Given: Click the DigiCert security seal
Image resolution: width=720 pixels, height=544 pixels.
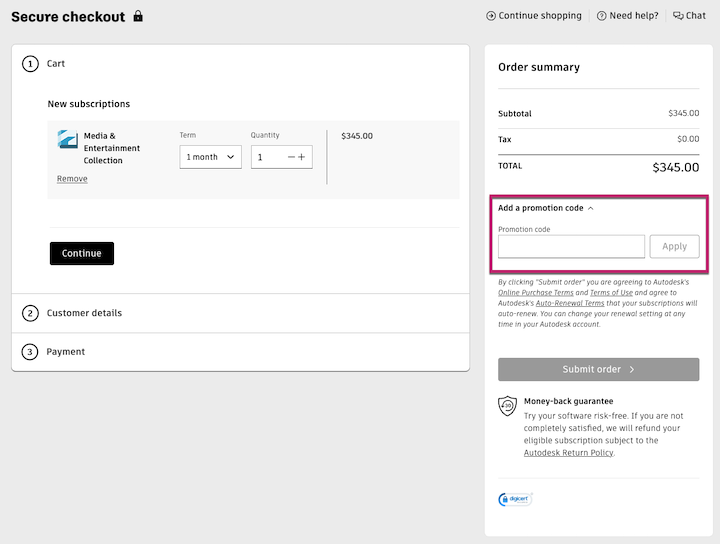Looking at the screenshot, I should [515, 499].
